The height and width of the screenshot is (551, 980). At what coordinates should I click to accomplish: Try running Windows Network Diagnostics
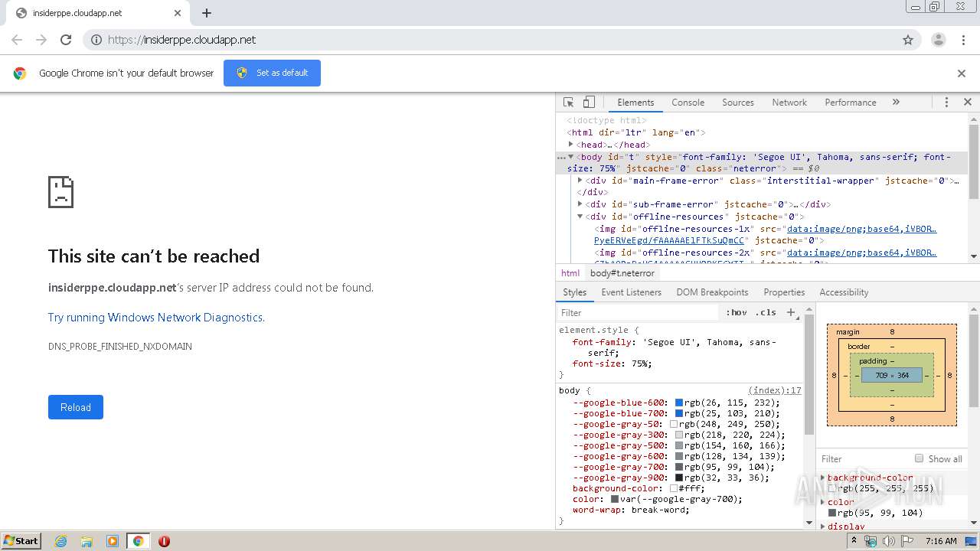155,318
